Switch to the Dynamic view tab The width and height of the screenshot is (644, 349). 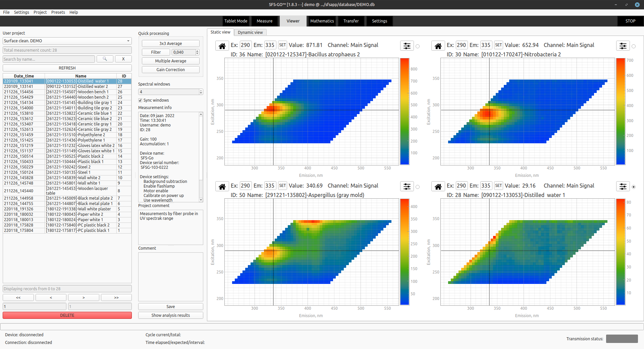coord(250,32)
